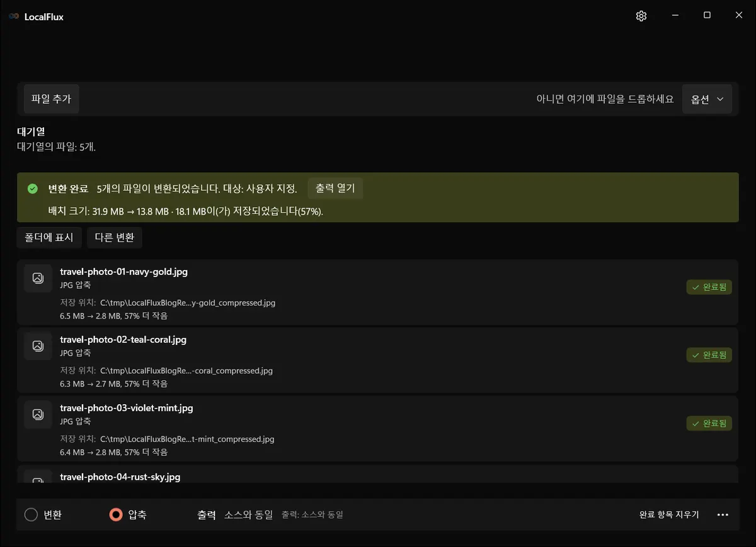The width and height of the screenshot is (756, 547).
Task: Select the 변환 radio button
Action: [x=31, y=515]
